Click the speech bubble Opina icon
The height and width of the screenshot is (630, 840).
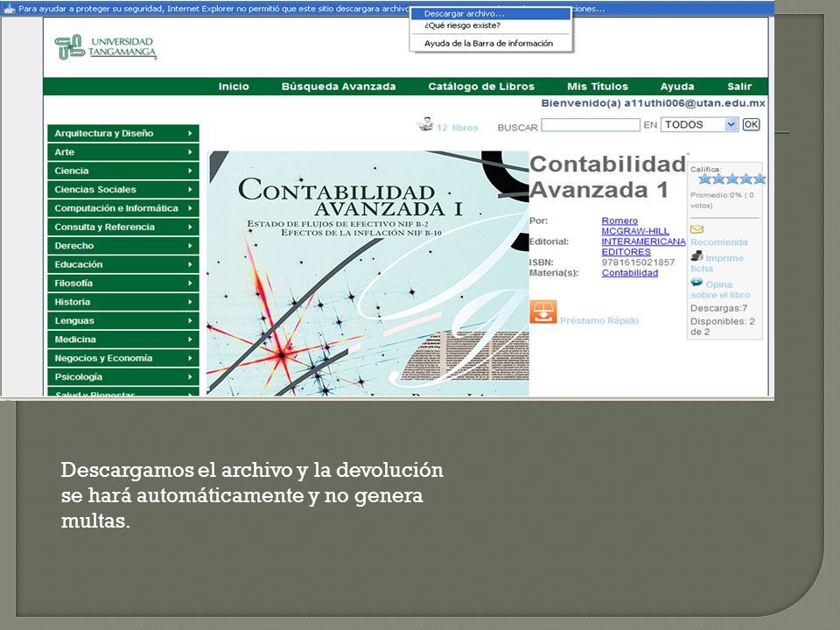(x=696, y=283)
